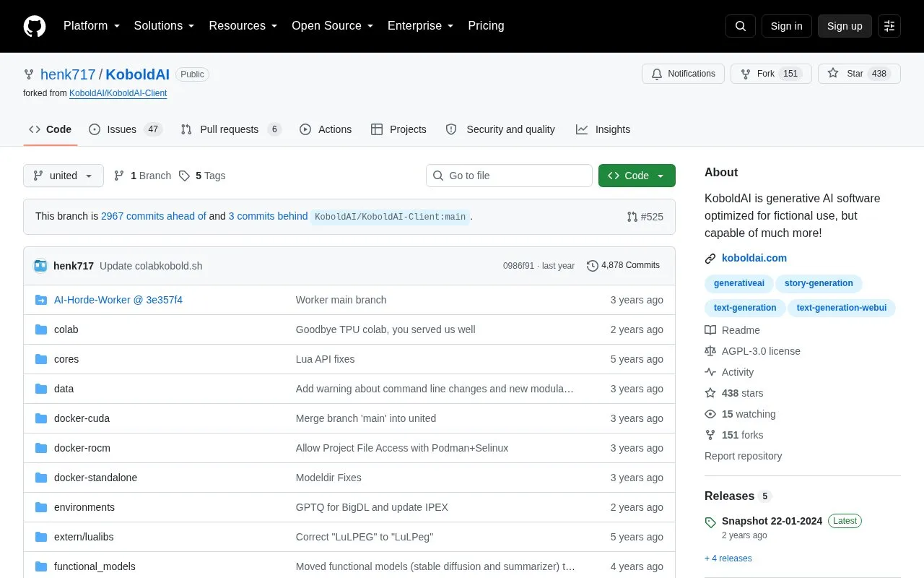Open the colab folder
924x578 pixels.
(x=66, y=329)
